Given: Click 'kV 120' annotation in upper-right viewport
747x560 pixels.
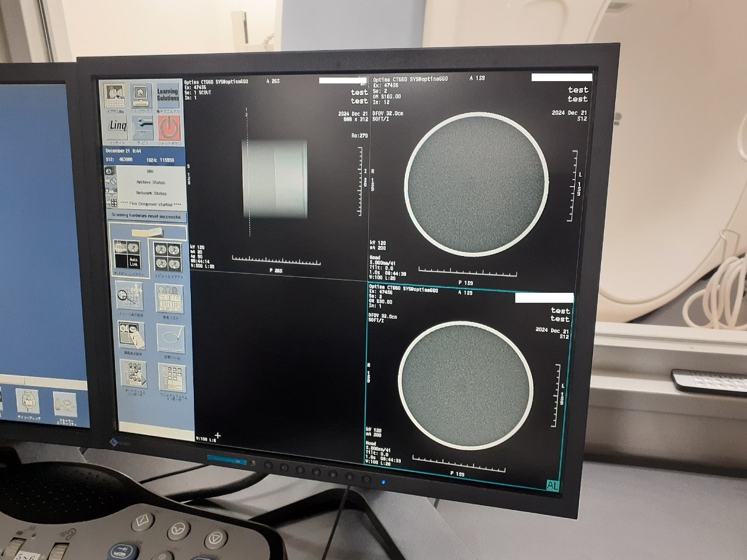Looking at the screenshot, I should 378,243.
